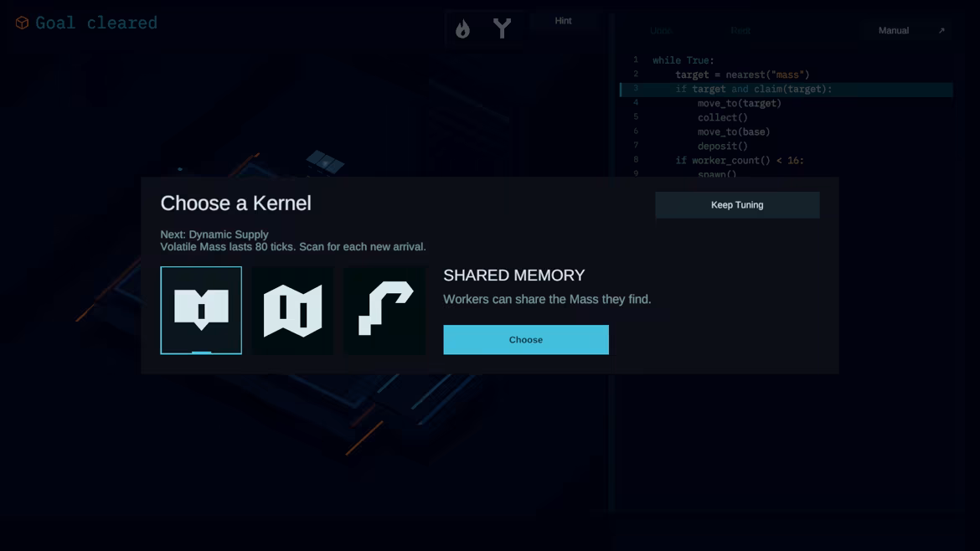Select the Shared Memory kernel icon

[201, 310]
